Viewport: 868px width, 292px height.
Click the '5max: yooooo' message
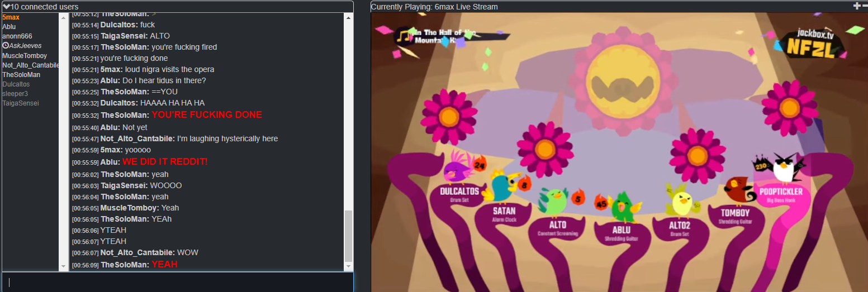tap(111, 150)
